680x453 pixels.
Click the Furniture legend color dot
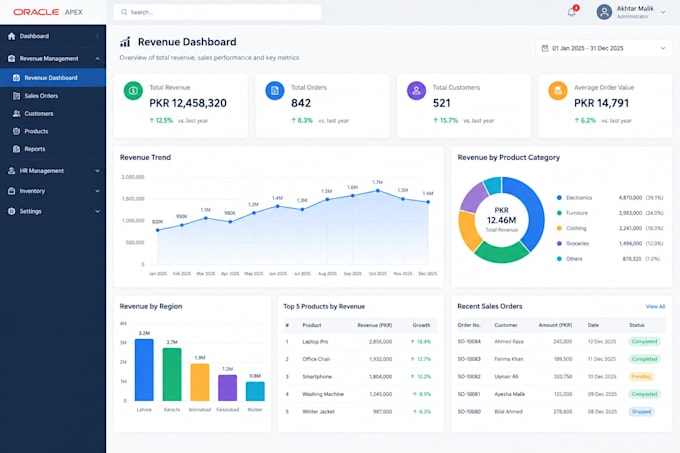[x=559, y=213]
